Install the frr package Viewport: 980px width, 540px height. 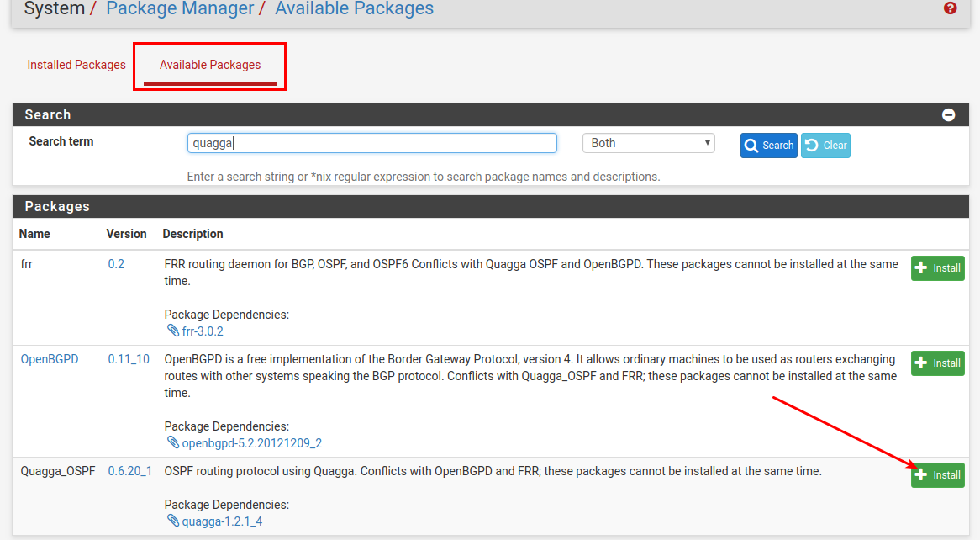(937, 268)
